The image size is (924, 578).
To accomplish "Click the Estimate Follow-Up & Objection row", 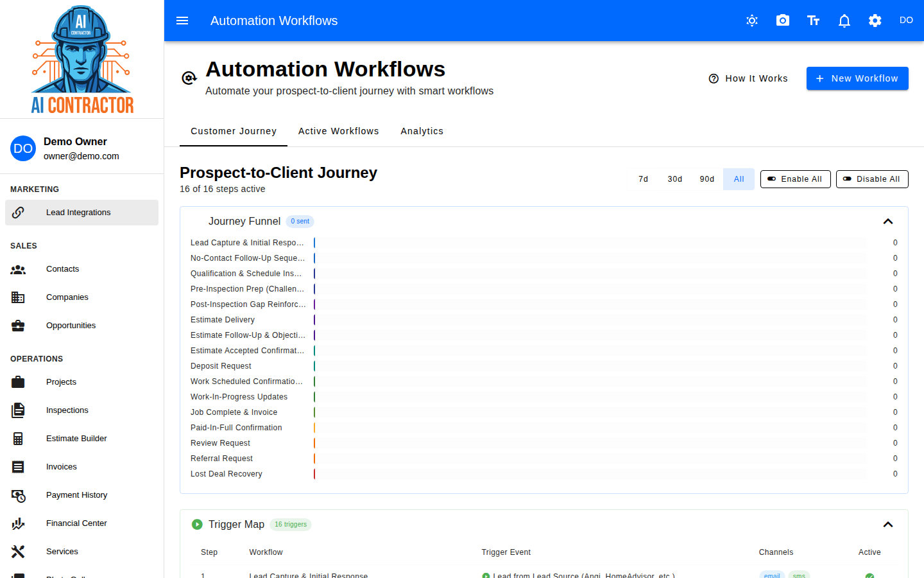I will (x=544, y=335).
